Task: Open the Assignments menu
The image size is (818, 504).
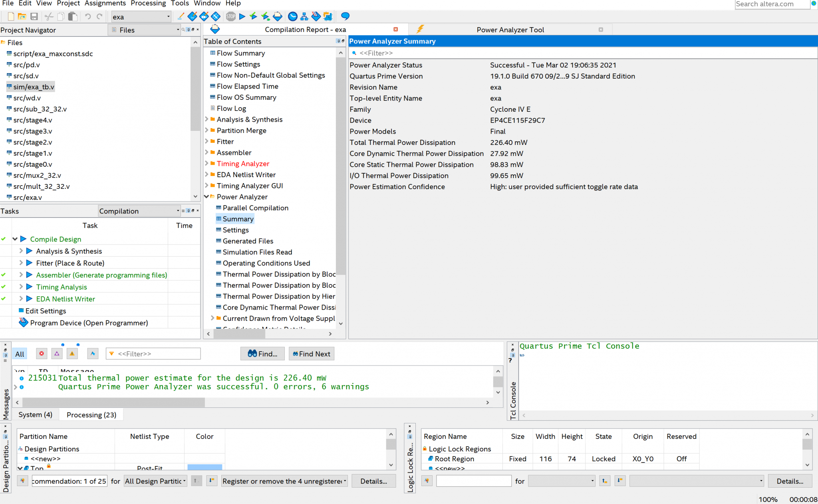Action: (105, 4)
